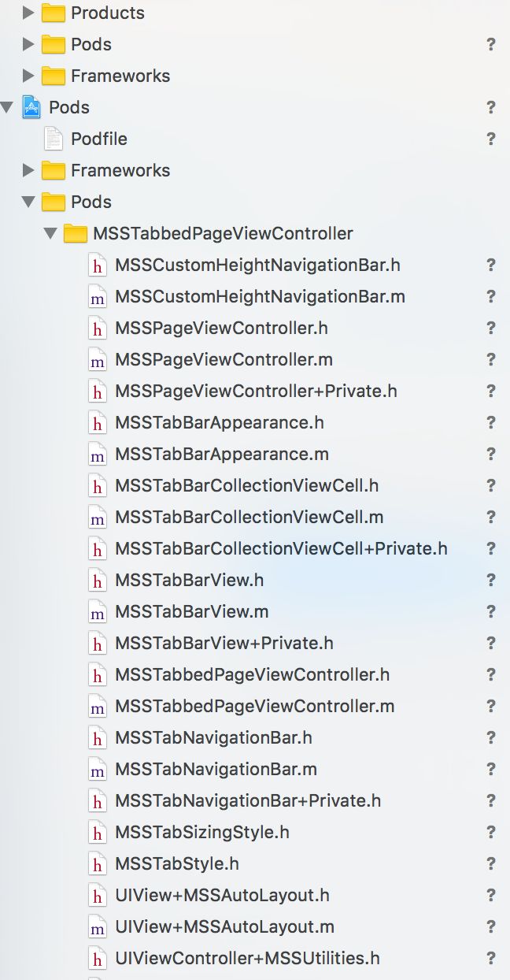
Task: Click the Products folder icon
Action: 53,13
